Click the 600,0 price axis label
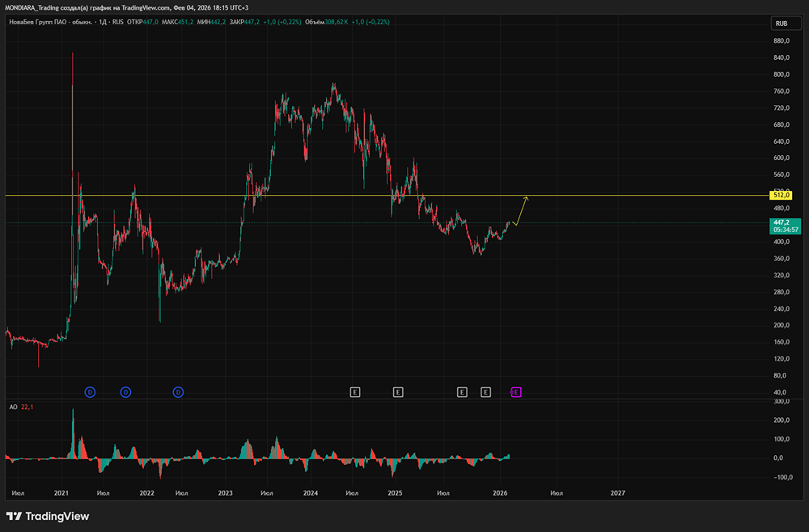This screenshot has height=532, width=809. point(781,158)
